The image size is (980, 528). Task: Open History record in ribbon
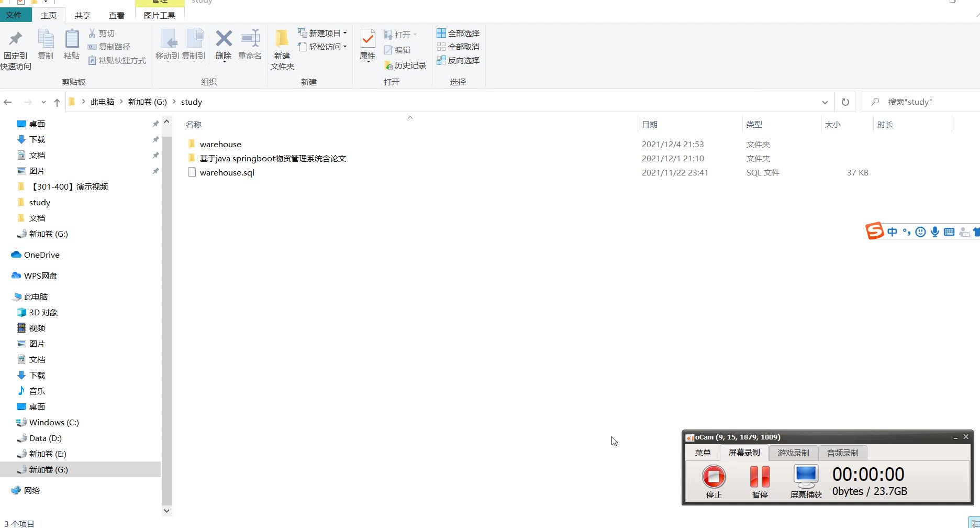click(405, 65)
